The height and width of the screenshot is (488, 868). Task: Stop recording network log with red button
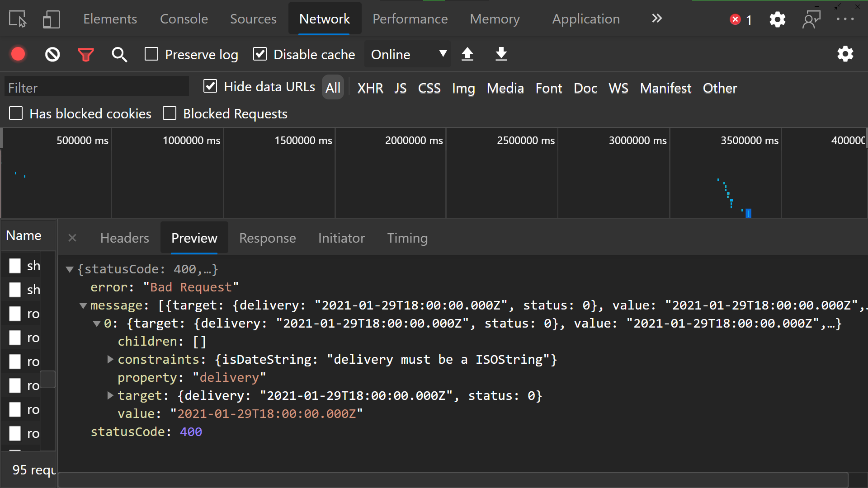18,54
